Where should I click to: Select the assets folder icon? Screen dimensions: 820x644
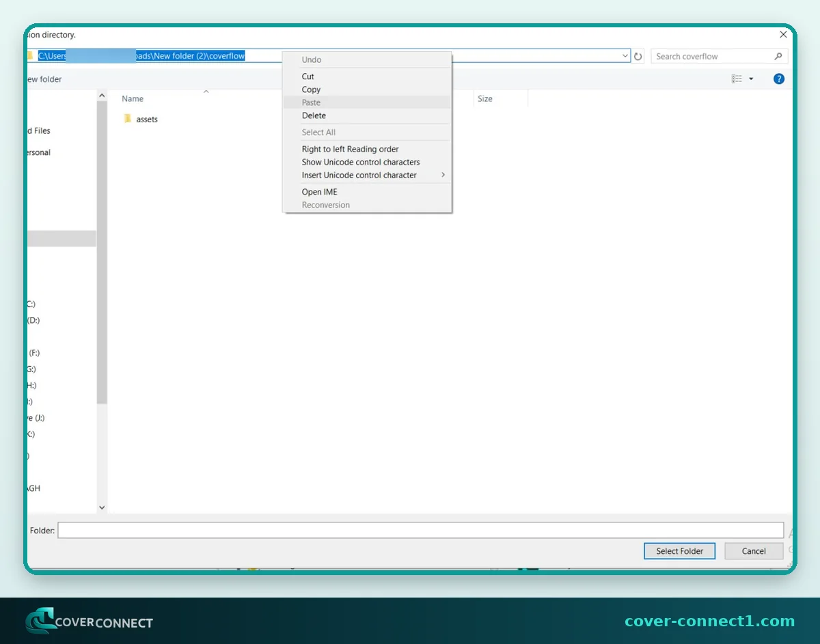[x=127, y=119]
